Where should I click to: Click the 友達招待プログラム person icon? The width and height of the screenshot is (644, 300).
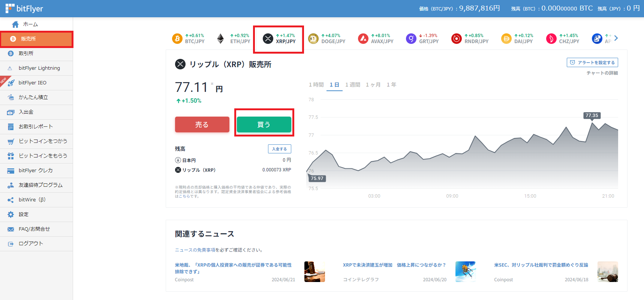(x=11, y=185)
